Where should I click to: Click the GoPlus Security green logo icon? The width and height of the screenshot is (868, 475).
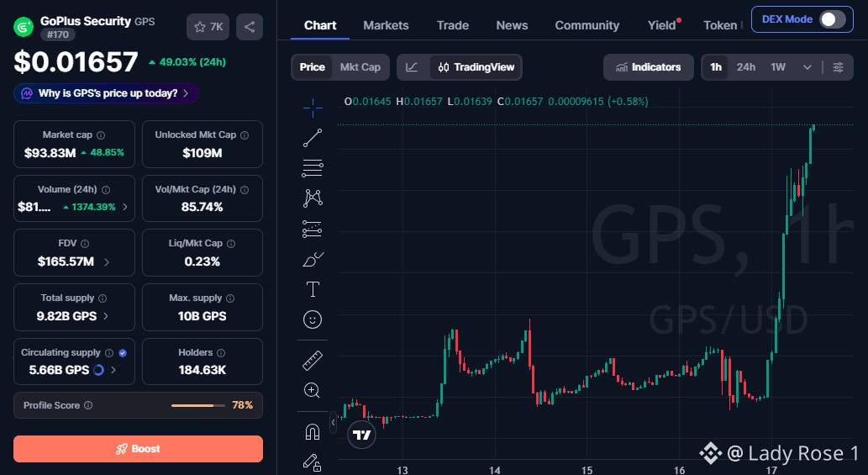24,27
